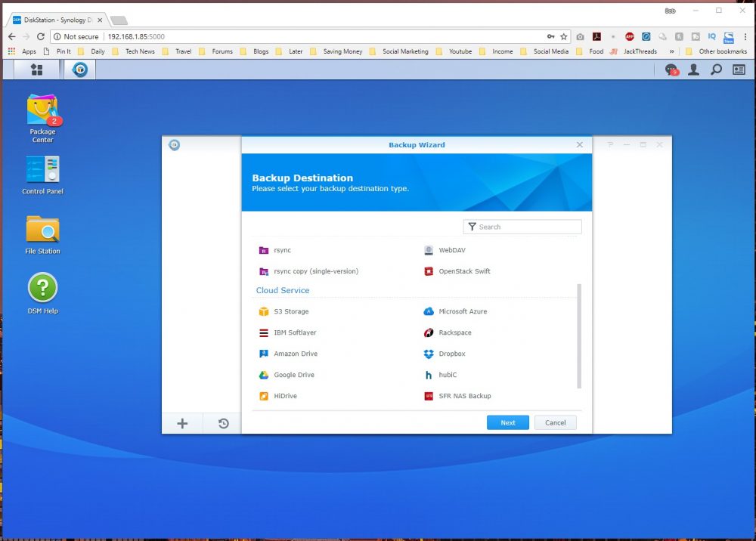Click the Next button in Backup Wizard

click(x=508, y=422)
